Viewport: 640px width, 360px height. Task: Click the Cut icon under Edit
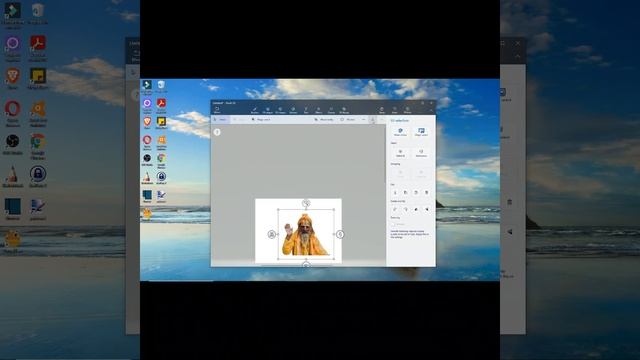click(x=395, y=192)
